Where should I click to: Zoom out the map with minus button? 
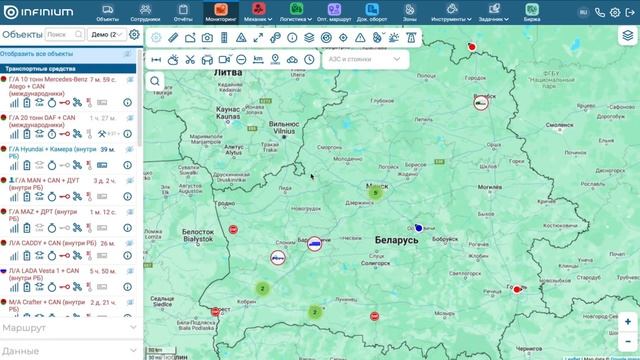[628, 341]
